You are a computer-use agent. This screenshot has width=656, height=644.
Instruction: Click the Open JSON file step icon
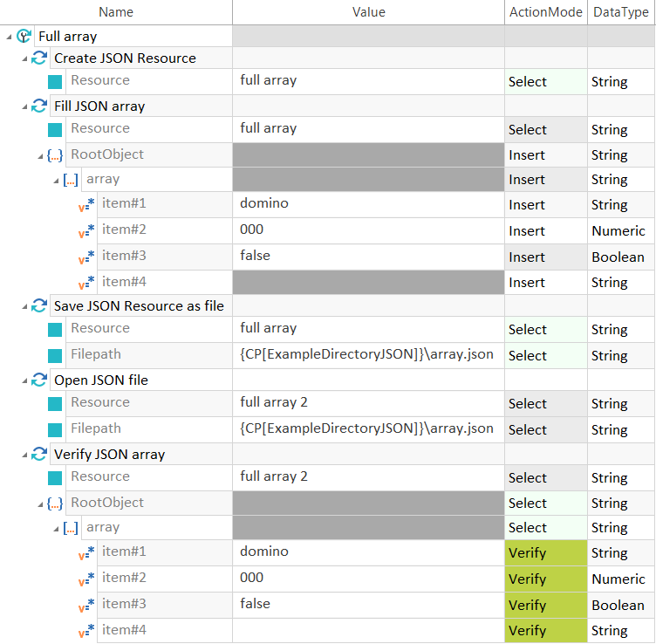39,380
